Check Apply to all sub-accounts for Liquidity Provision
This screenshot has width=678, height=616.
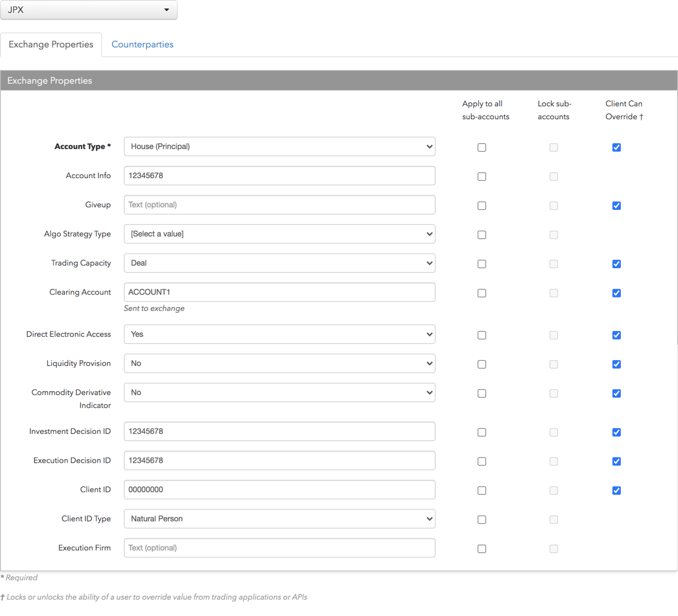482,364
